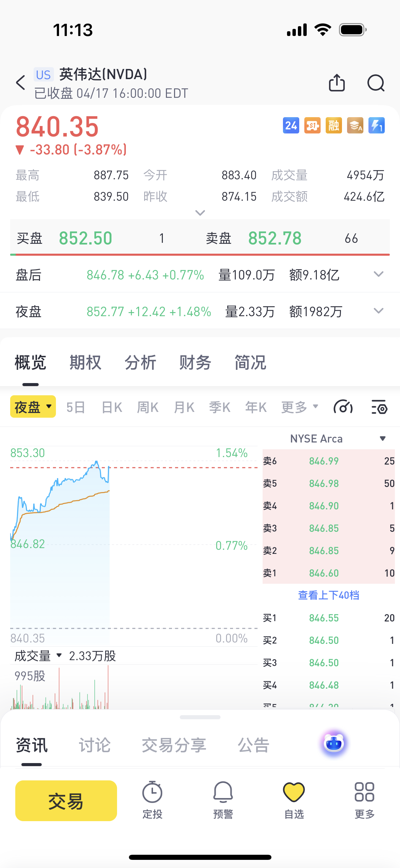This screenshot has height=868, width=400.
Task: Select 月K chart
Action: pyautogui.click(x=184, y=407)
